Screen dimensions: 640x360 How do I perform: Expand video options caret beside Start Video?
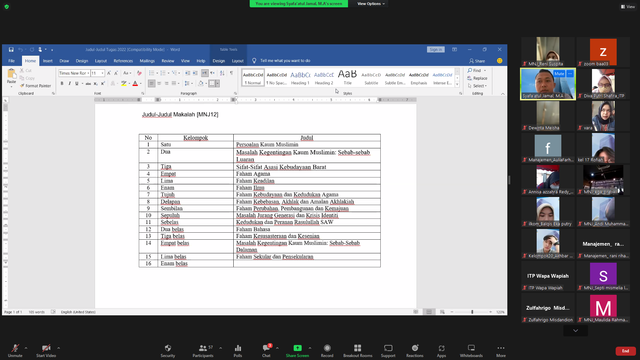58,348
